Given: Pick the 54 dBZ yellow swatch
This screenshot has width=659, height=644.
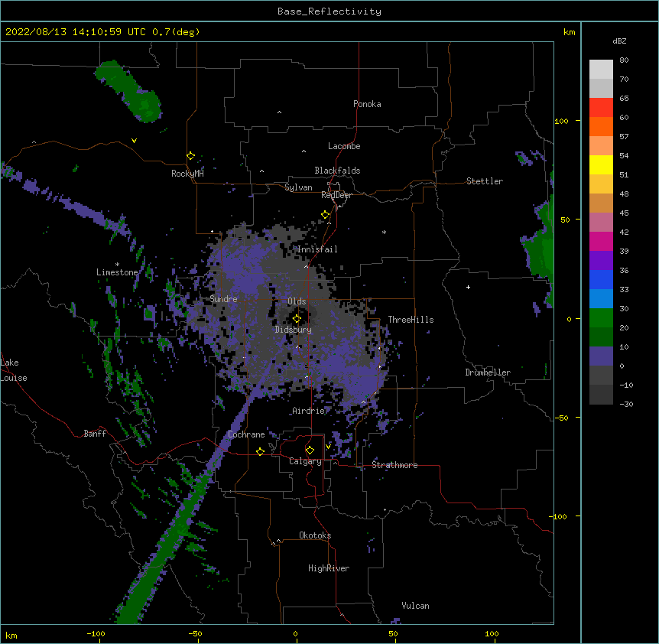Looking at the screenshot, I should pos(601,164).
